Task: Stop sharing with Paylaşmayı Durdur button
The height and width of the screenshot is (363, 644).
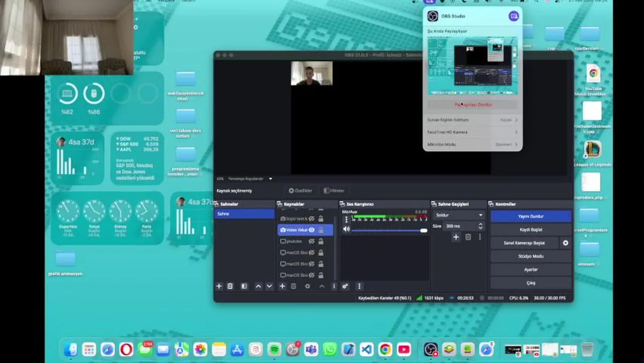Action: click(x=473, y=105)
